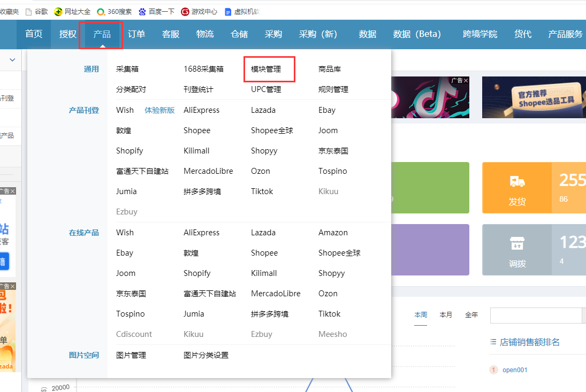Screen dimensions: 586x392
Task: Select MercadoLibre under 产品刊登
Action: 208,171
